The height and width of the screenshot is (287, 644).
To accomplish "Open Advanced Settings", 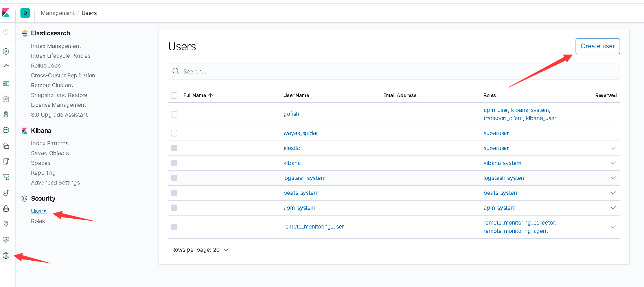I will (55, 183).
